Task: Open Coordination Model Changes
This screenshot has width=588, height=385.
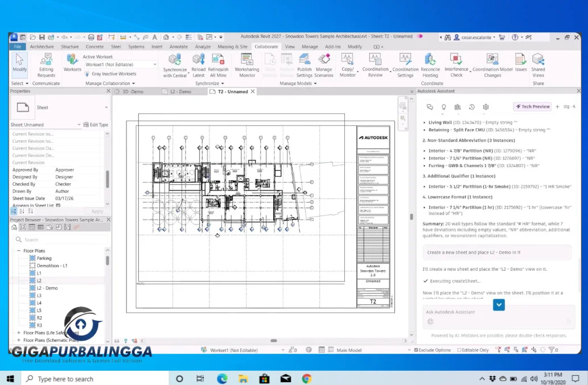Action: (x=492, y=65)
